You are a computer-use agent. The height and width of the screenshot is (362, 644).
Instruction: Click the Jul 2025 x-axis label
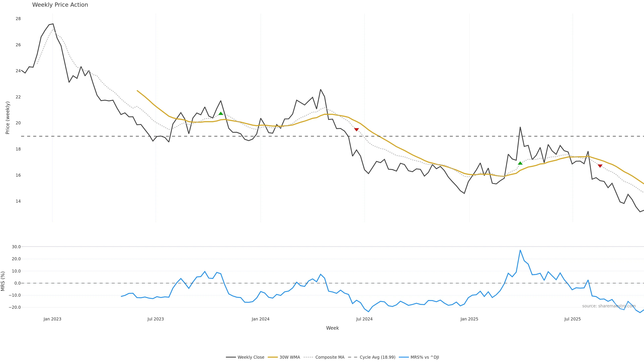click(x=573, y=319)
